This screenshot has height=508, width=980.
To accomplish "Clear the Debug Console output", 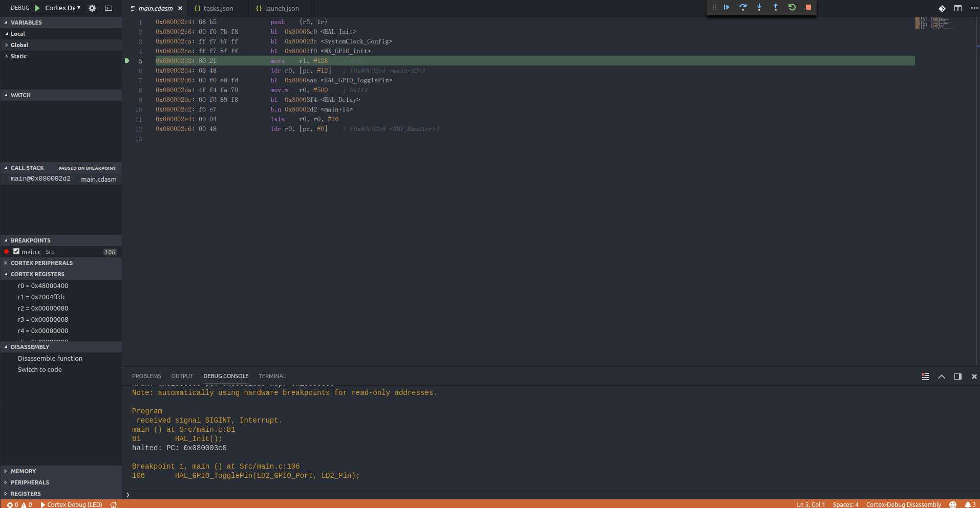I will [x=925, y=377].
